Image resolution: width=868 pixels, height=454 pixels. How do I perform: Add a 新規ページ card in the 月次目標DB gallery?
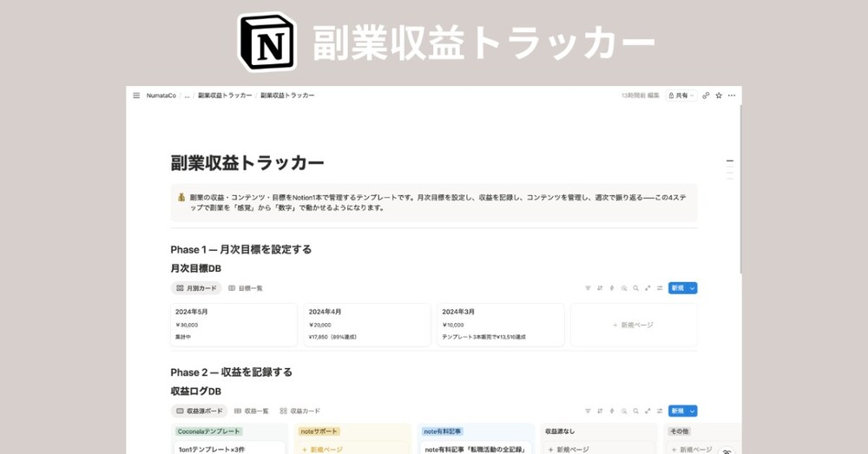pyautogui.click(x=634, y=325)
